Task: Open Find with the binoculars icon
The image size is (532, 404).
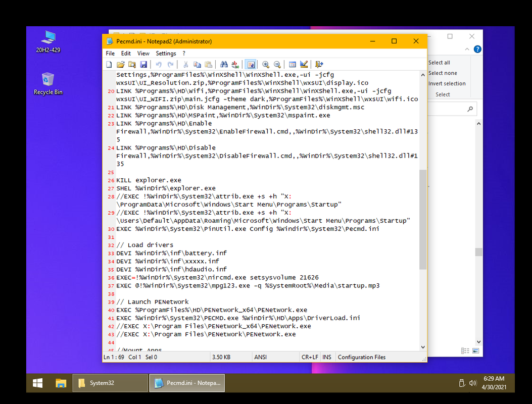Action: click(224, 65)
